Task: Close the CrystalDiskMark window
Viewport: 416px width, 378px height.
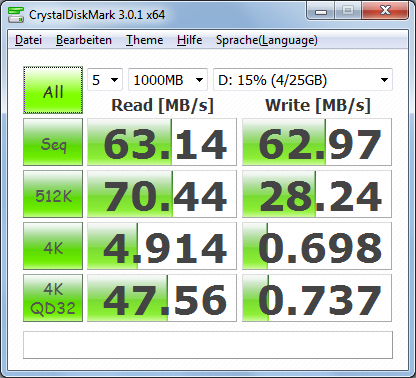Action: [385, 11]
